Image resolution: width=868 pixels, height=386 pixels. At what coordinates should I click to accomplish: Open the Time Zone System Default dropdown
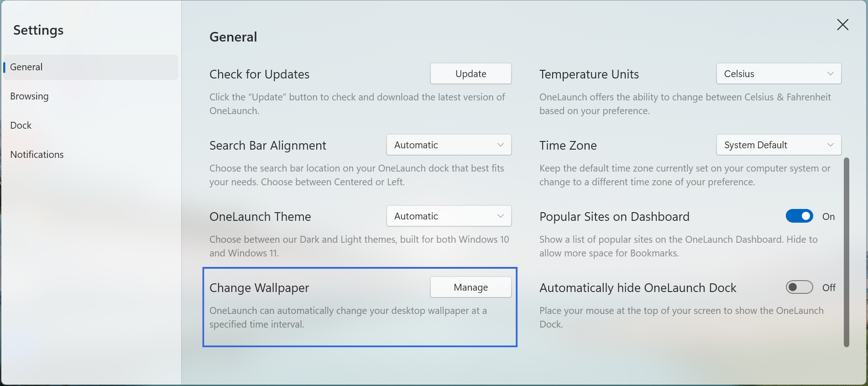[779, 145]
